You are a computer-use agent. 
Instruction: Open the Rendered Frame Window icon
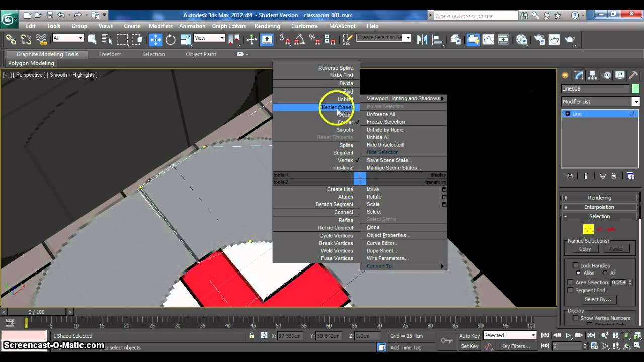[554, 39]
